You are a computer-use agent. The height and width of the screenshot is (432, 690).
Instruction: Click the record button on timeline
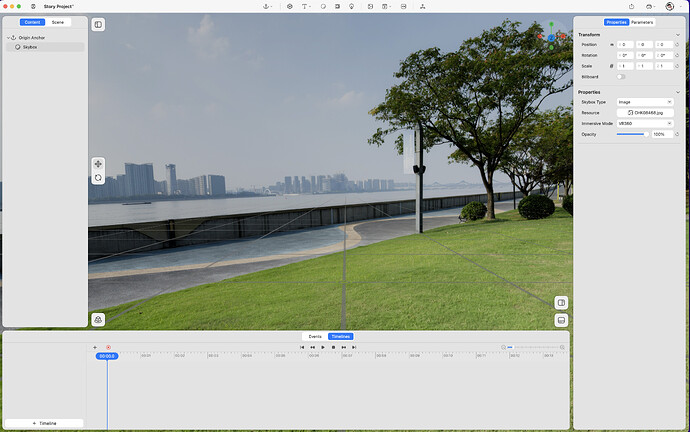(x=108, y=347)
